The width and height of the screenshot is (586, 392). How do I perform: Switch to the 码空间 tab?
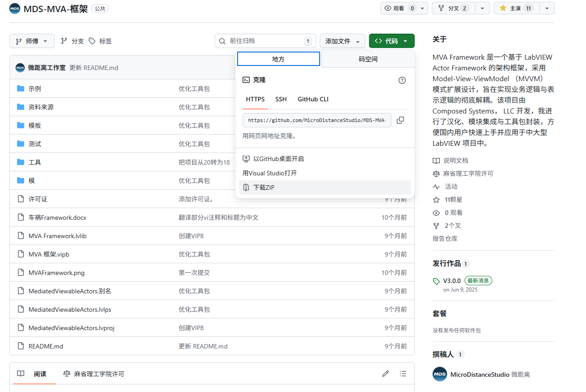(368, 59)
